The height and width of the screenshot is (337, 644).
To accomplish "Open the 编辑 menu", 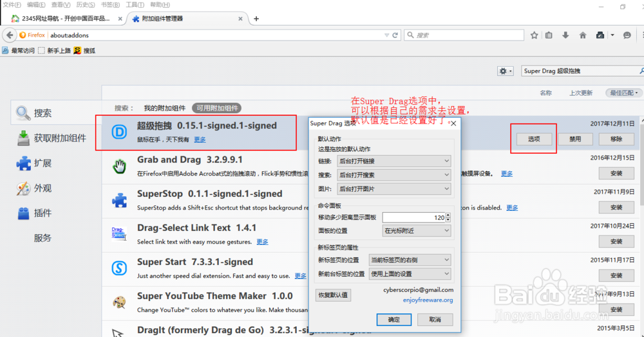I will click(36, 5).
